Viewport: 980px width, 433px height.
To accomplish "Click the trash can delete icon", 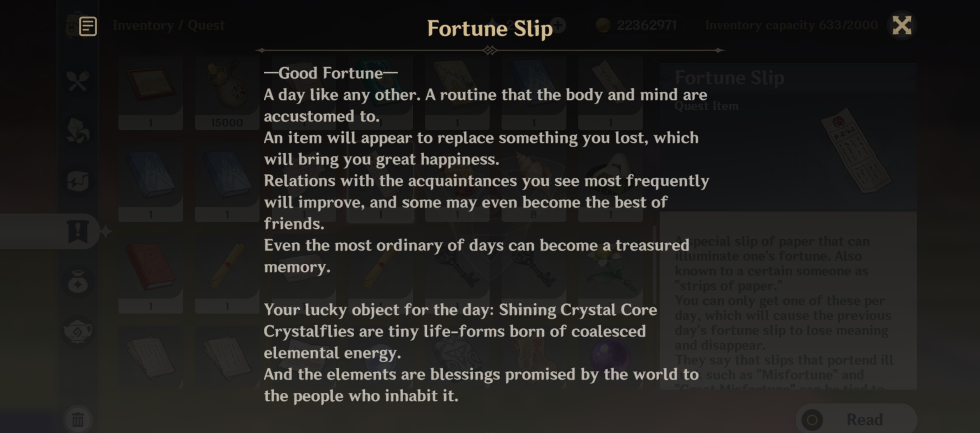I will coord(78,419).
